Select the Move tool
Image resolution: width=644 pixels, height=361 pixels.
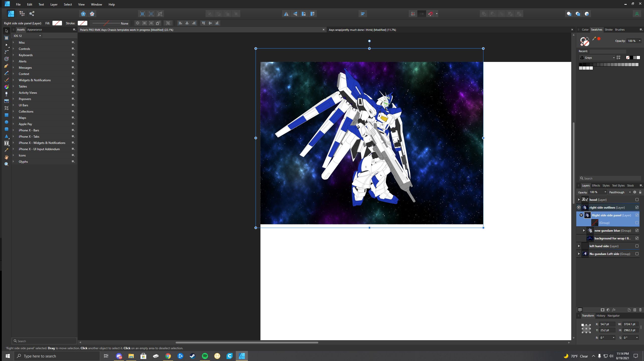(7, 31)
